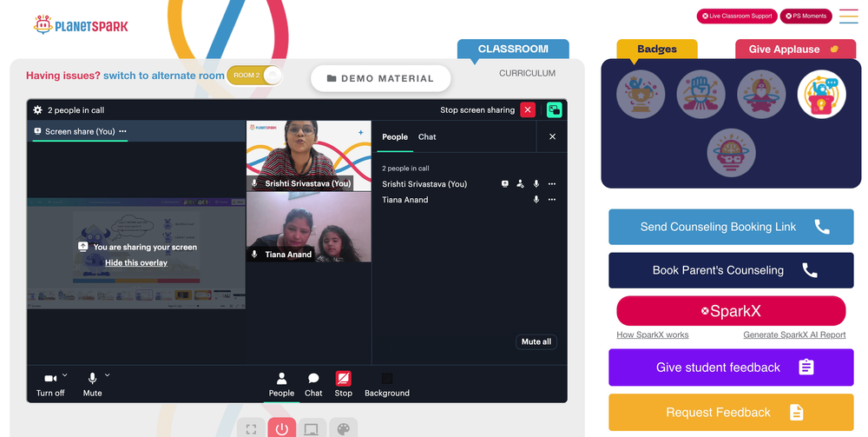Click admin user icon beside Srishti Srivastava
868x437 pixels.
tap(520, 184)
